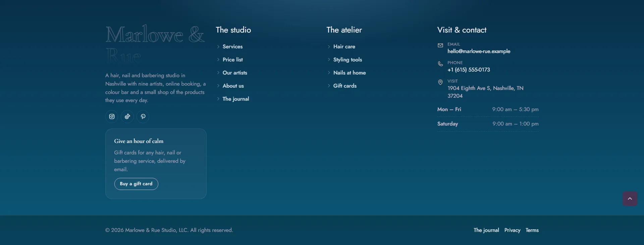Click the Marlowe & Rue logo wordmark
This screenshot has height=245, width=644.
[155, 44]
